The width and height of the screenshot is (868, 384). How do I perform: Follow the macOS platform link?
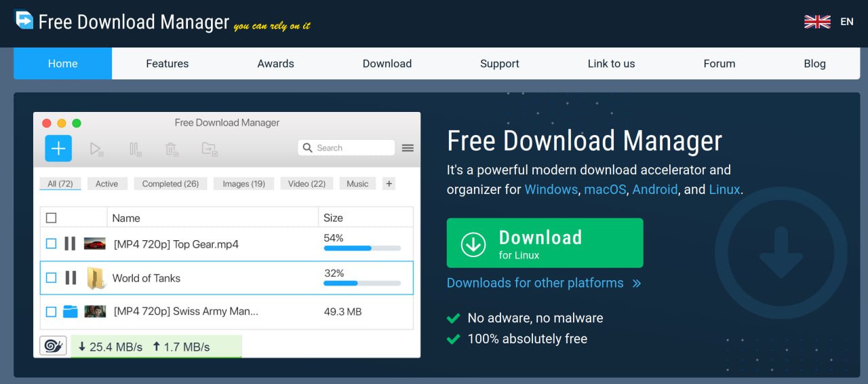pyautogui.click(x=606, y=189)
